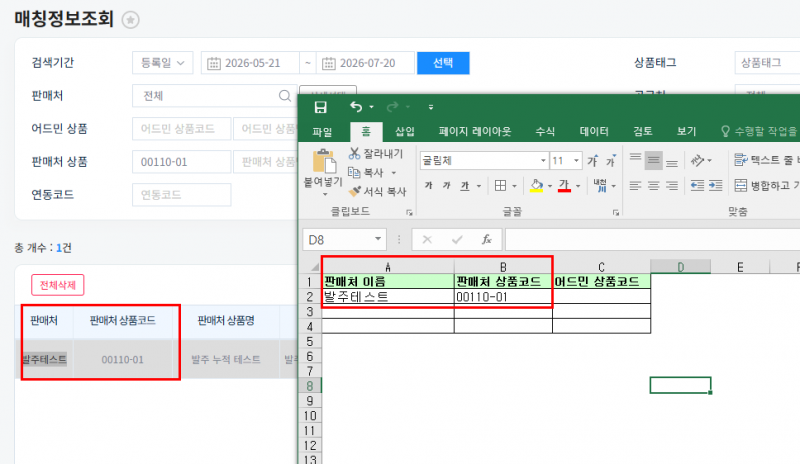Click the decrease indent icon
The image size is (800, 464).
pos(697,186)
